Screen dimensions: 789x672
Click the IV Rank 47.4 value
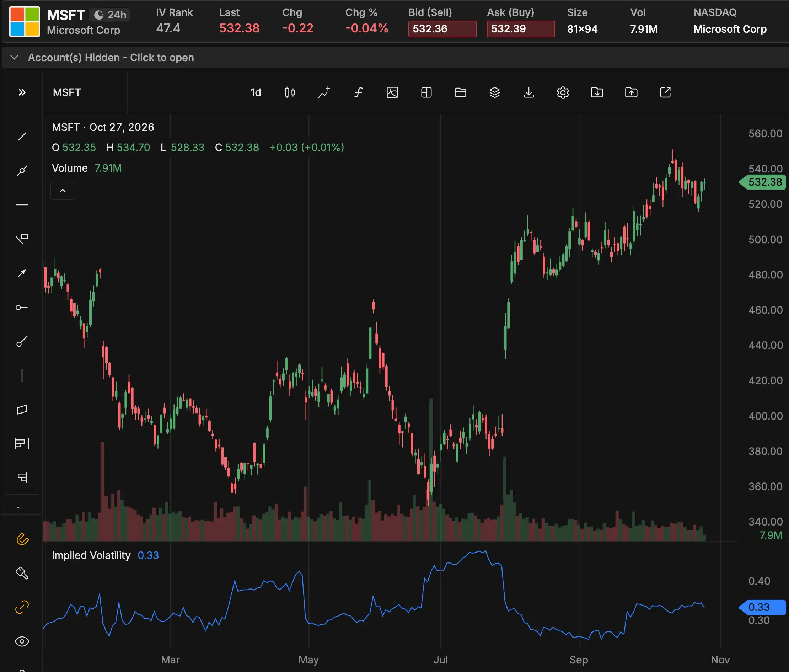[x=168, y=28]
